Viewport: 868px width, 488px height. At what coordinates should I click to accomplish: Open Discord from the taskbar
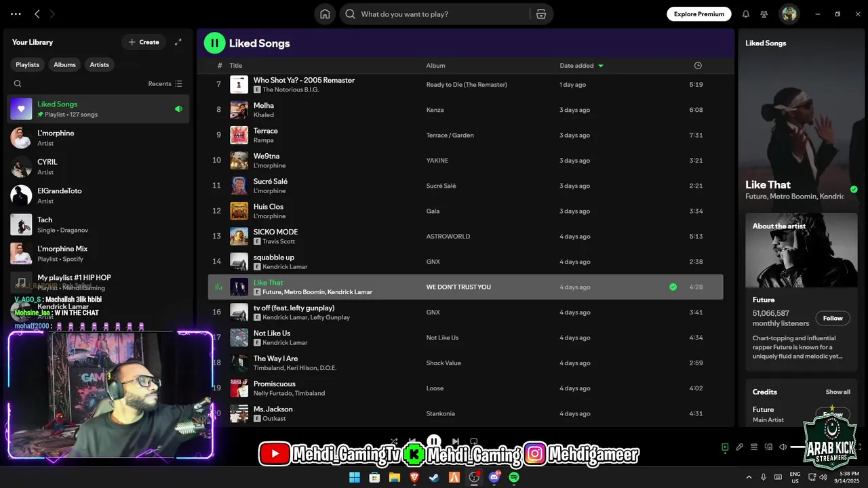pyautogui.click(x=494, y=477)
